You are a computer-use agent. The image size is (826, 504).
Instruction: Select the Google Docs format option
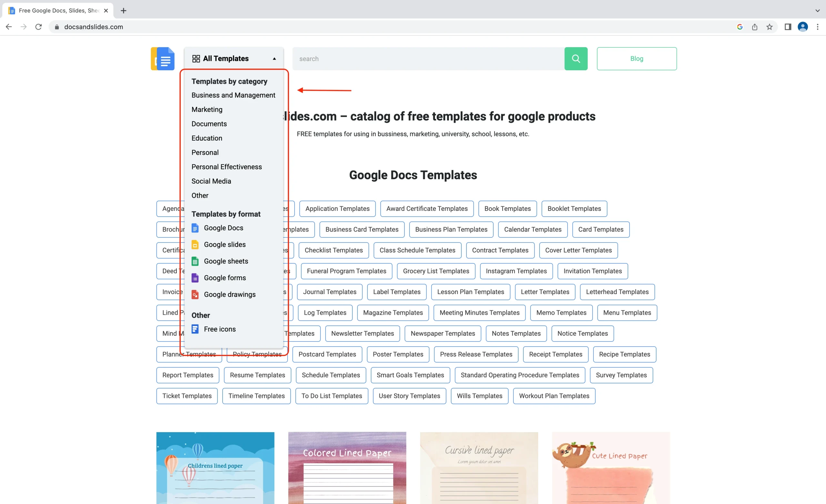tap(223, 228)
